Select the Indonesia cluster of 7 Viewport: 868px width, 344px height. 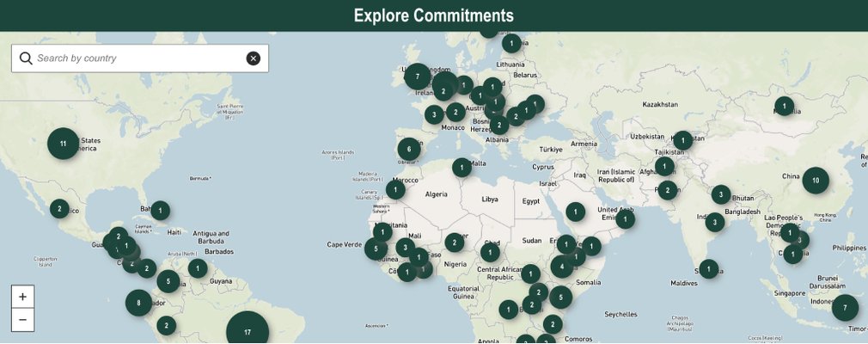coord(845,307)
